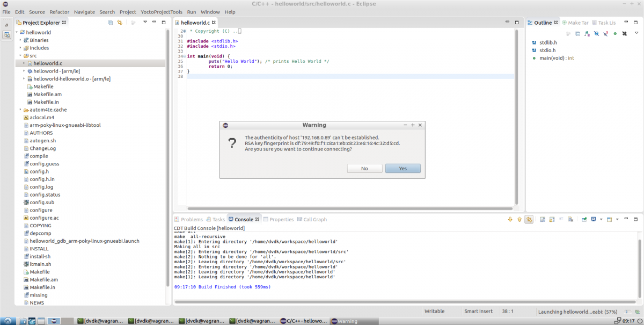Viewport: 644px width, 325px height.
Task: Expand the autom4te.cache folder
Action: click(20, 110)
